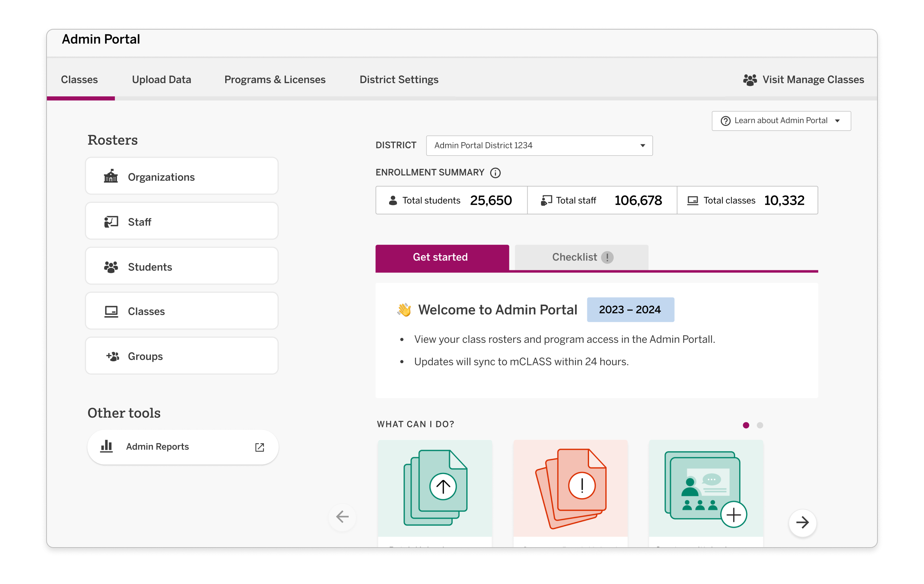924x584 pixels.
Task: Click the help icon beside Learn about Admin Portal
Action: tap(725, 121)
